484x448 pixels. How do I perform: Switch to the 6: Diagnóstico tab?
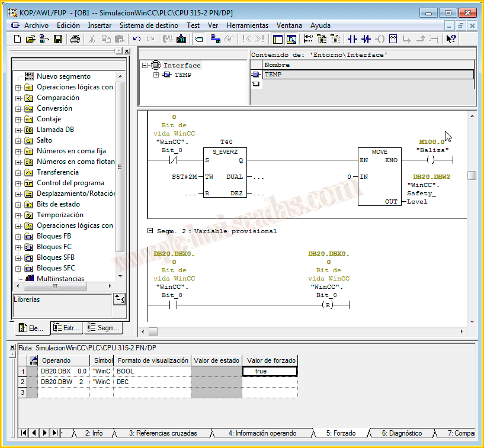pyautogui.click(x=401, y=433)
